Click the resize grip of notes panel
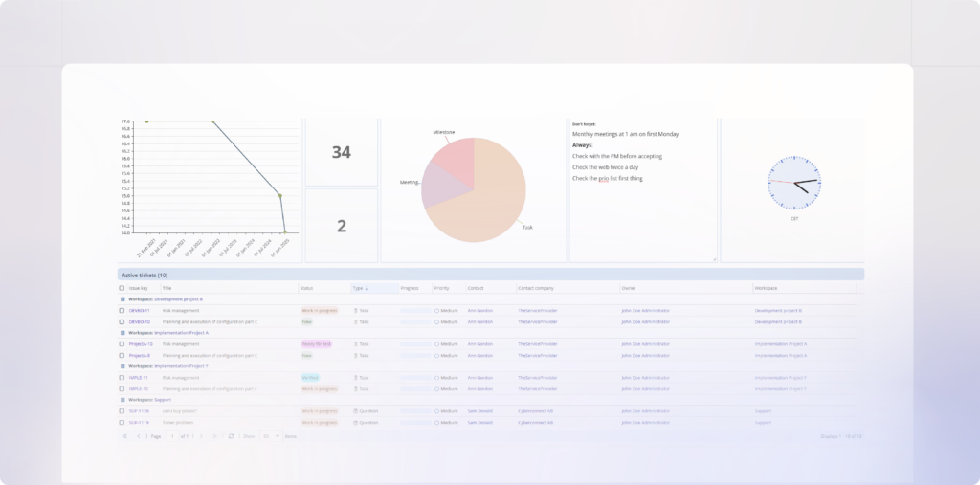This screenshot has height=485, width=980. [714, 258]
